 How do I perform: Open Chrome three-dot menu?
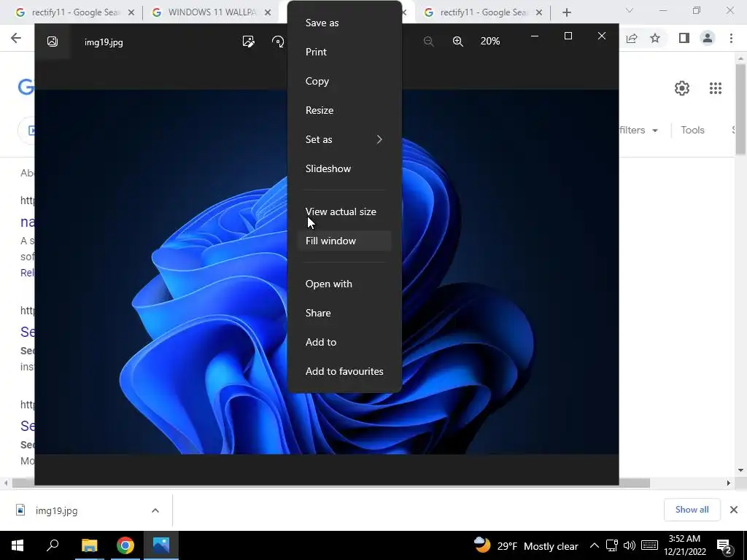pos(731,38)
